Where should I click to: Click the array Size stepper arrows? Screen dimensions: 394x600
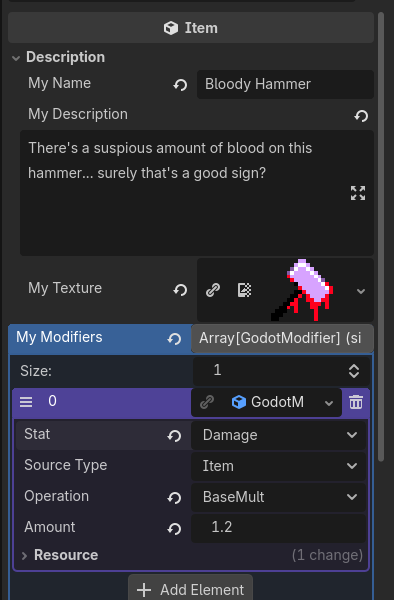[354, 371]
